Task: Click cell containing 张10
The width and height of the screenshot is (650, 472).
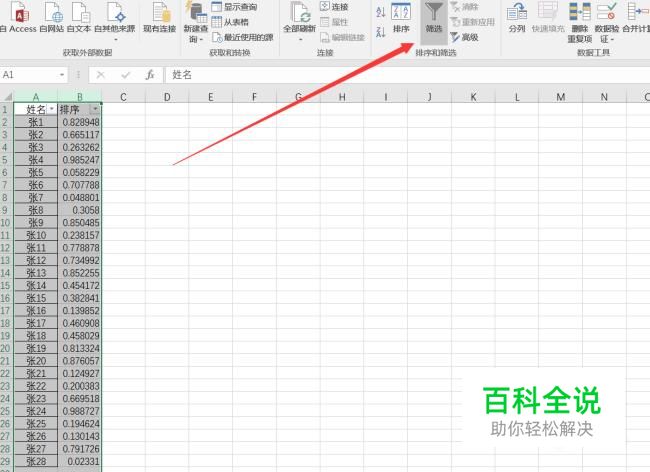Action: [x=36, y=235]
